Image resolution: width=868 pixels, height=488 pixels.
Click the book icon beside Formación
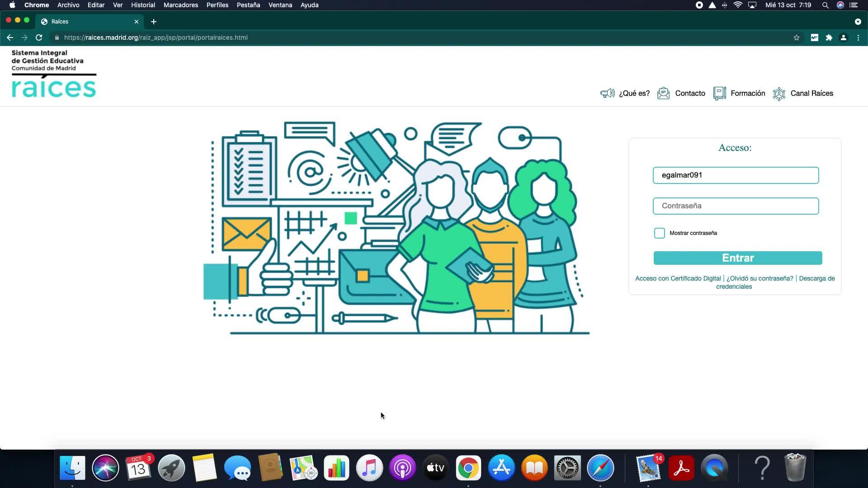click(x=719, y=93)
